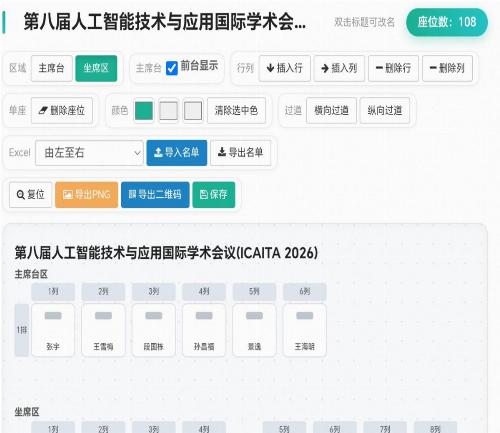Image resolution: width=500 pixels, height=433 pixels.
Task: Click the 插入列 right-arrow button
Action: pyautogui.click(x=339, y=68)
